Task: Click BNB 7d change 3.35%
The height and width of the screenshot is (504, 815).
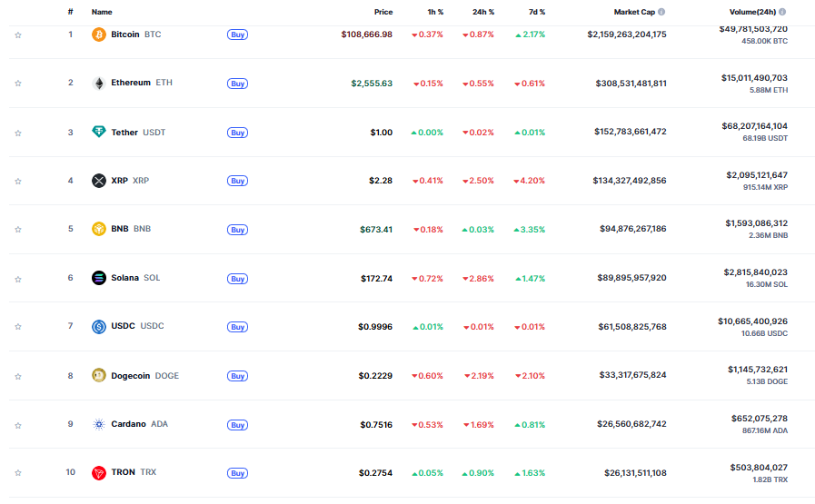Action: 529,230
